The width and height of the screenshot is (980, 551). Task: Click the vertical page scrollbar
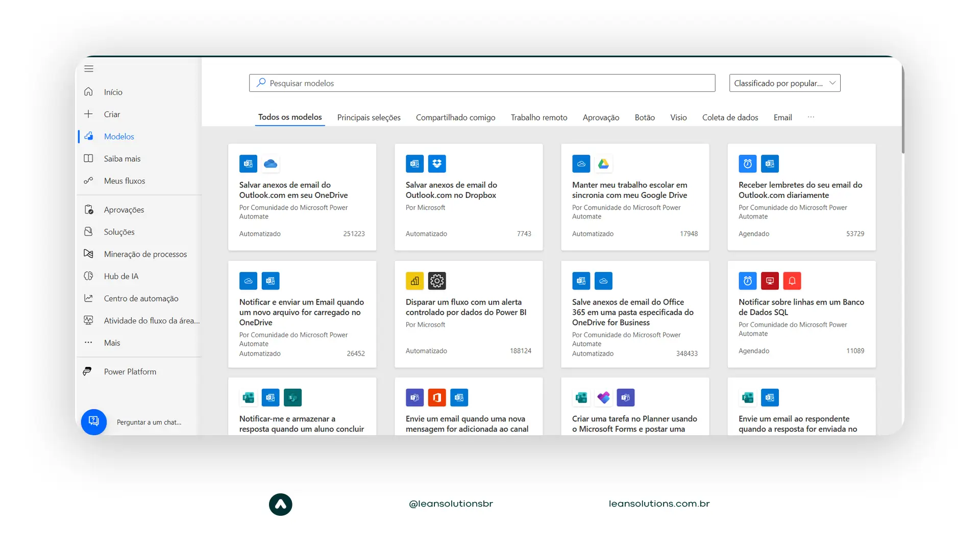903,110
